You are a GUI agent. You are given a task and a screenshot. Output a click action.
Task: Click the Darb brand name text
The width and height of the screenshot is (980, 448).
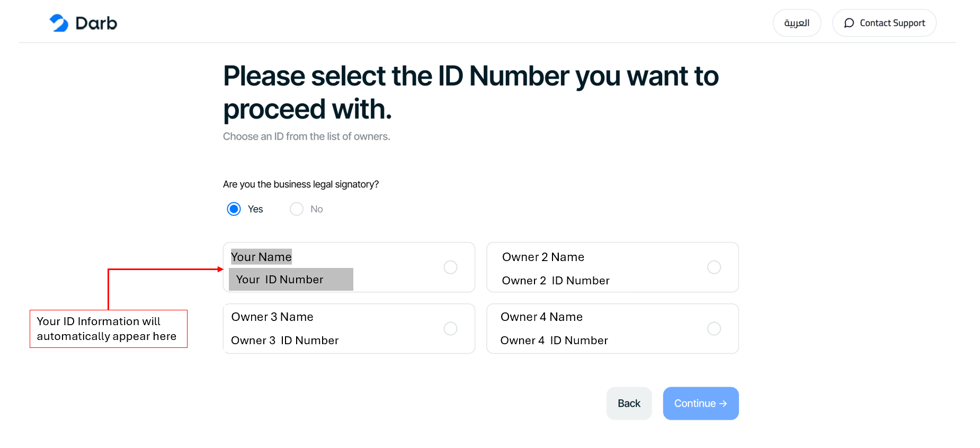point(96,23)
